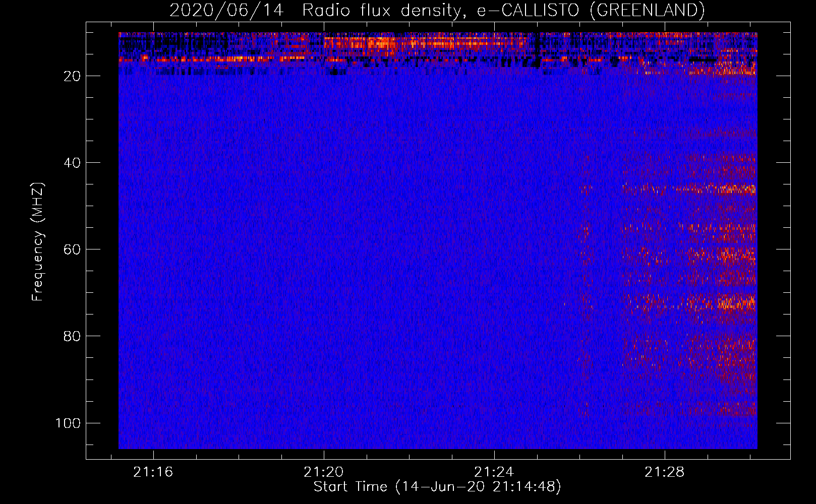Click the 40 MHz frequency tick label

point(72,163)
